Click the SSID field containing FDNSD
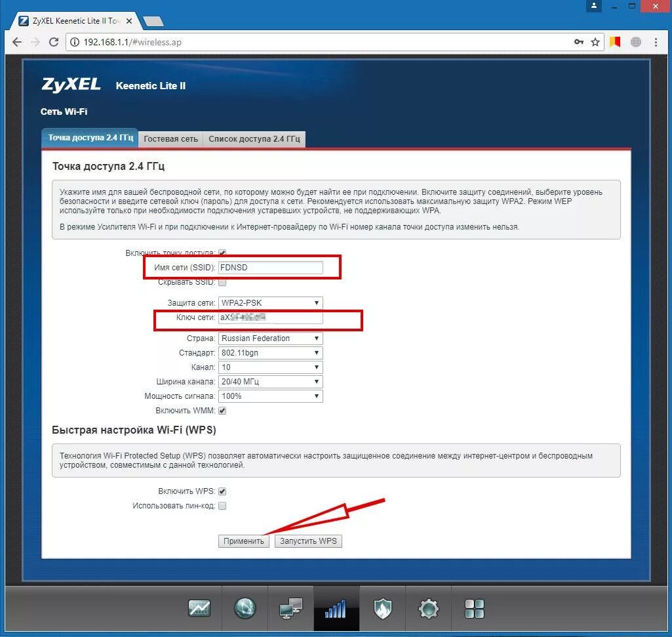This screenshot has height=637, width=672. point(270,267)
